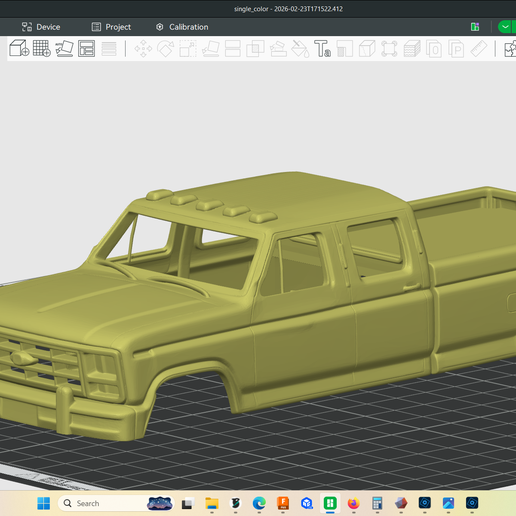Click the Split to parts icon
Viewport: 516px width, 516px height.
456,49
